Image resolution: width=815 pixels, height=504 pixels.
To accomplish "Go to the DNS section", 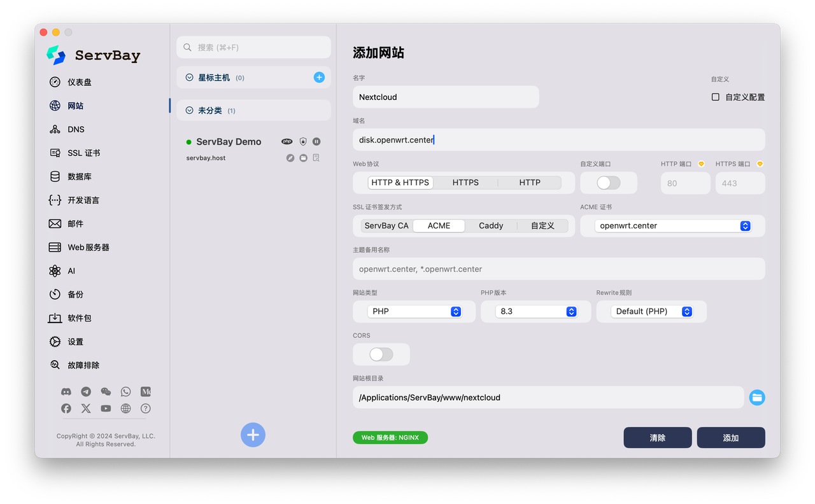I will 67,129.
